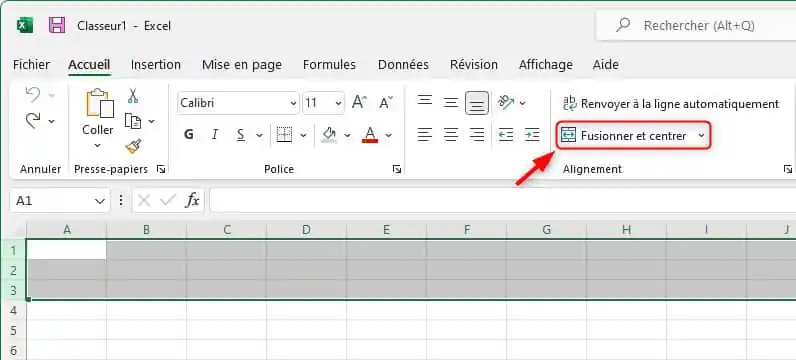Copy selection with the copy icon
This screenshot has height=360, width=796.
(133, 121)
